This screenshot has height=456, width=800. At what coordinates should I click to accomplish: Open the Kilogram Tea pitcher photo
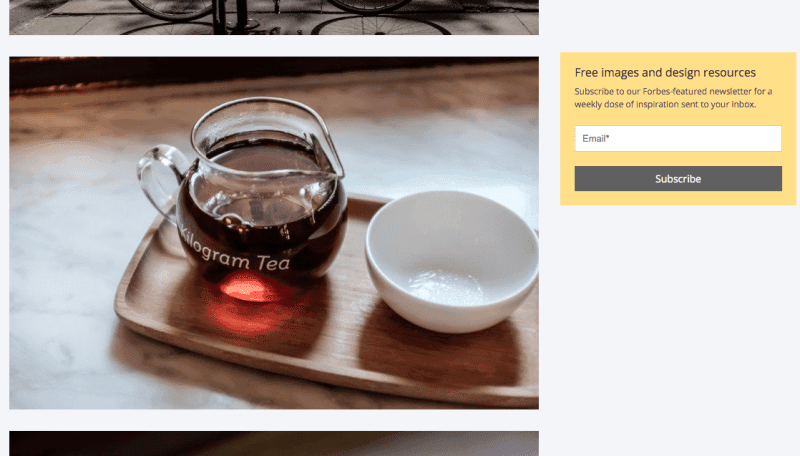(x=274, y=233)
